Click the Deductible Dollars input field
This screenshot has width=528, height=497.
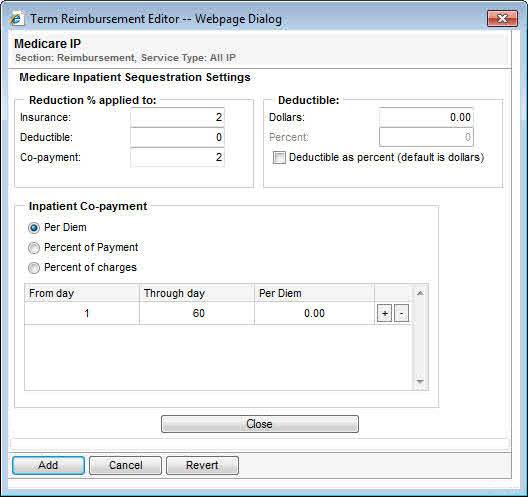(426, 117)
